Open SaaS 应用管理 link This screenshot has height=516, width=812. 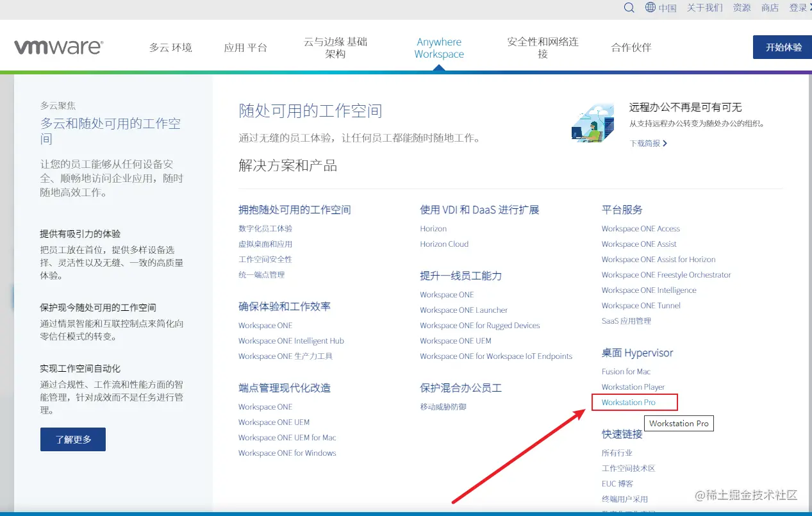tap(626, 321)
